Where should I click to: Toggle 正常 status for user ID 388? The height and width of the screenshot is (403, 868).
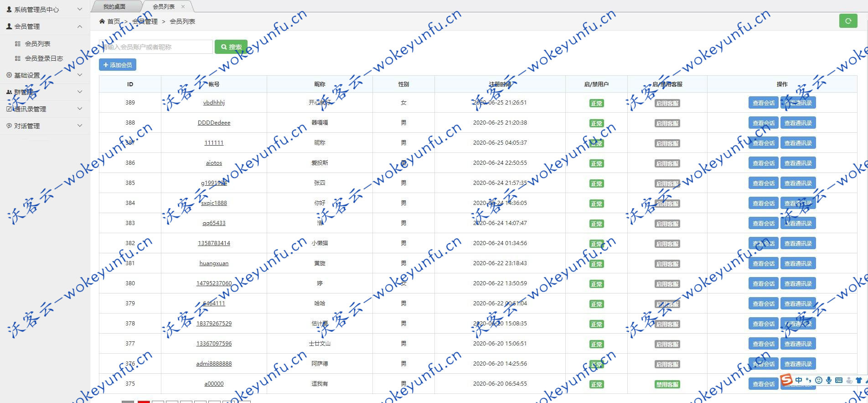(596, 123)
